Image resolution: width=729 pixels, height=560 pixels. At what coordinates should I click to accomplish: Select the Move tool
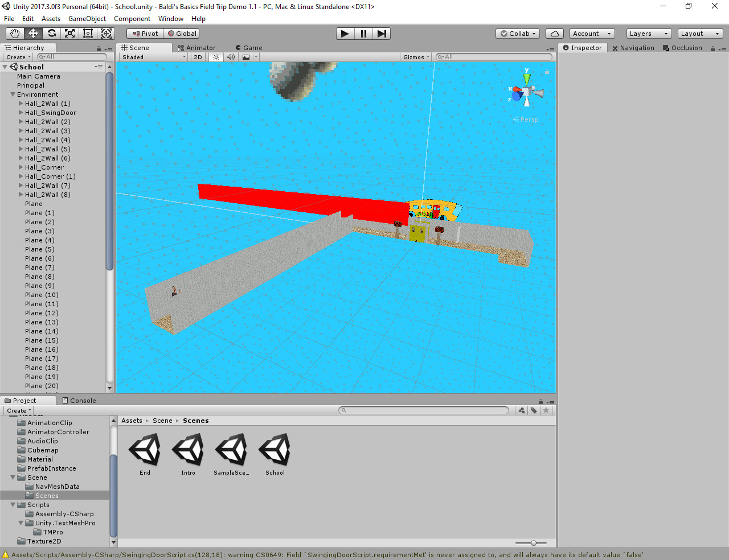[32, 33]
